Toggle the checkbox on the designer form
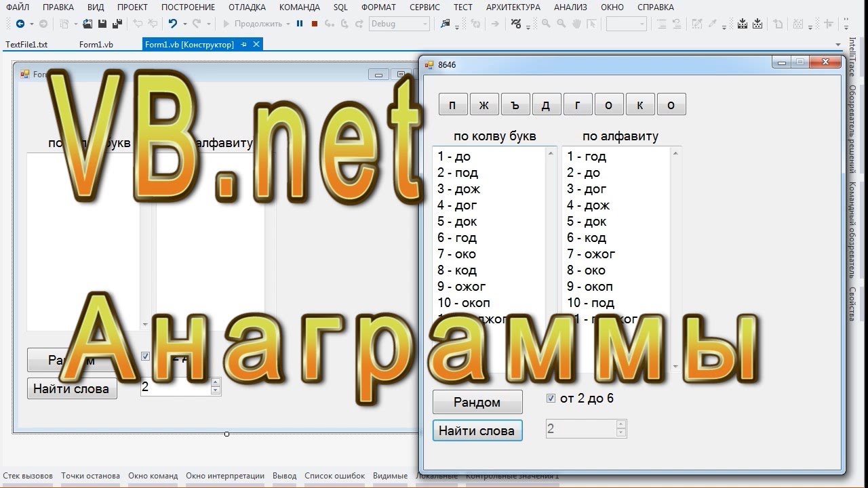 (145, 357)
